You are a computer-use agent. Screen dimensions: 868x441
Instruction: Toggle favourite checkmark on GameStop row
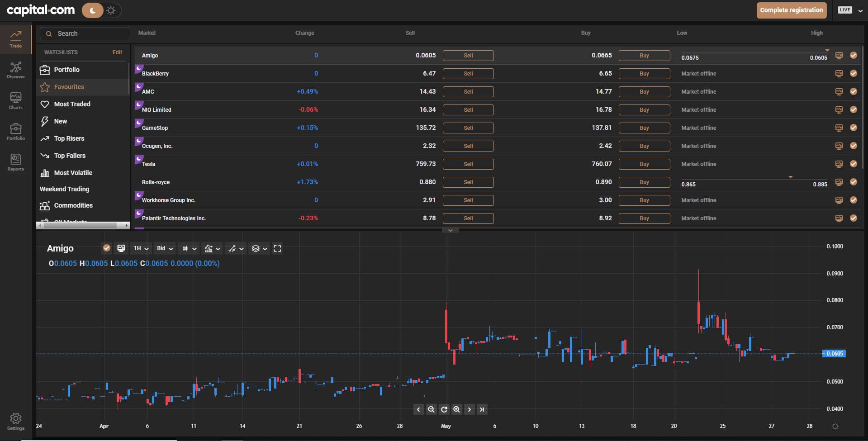[x=853, y=128]
